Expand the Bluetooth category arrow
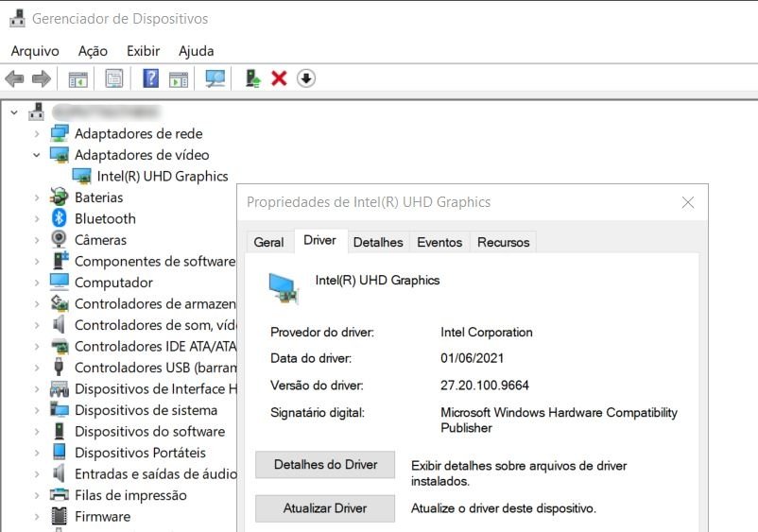Viewport: 758px width, 532px height. tap(37, 219)
